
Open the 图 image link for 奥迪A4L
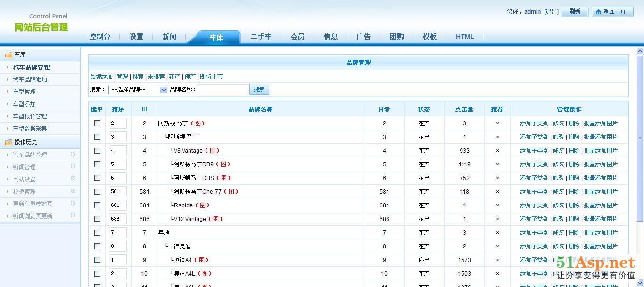tap(205, 274)
